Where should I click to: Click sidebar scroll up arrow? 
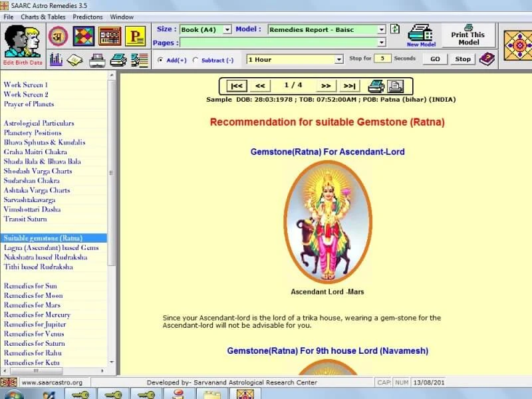(x=112, y=74)
